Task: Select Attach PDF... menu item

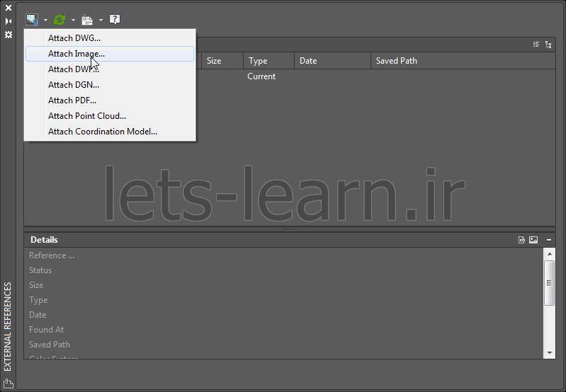Action: 110,100
